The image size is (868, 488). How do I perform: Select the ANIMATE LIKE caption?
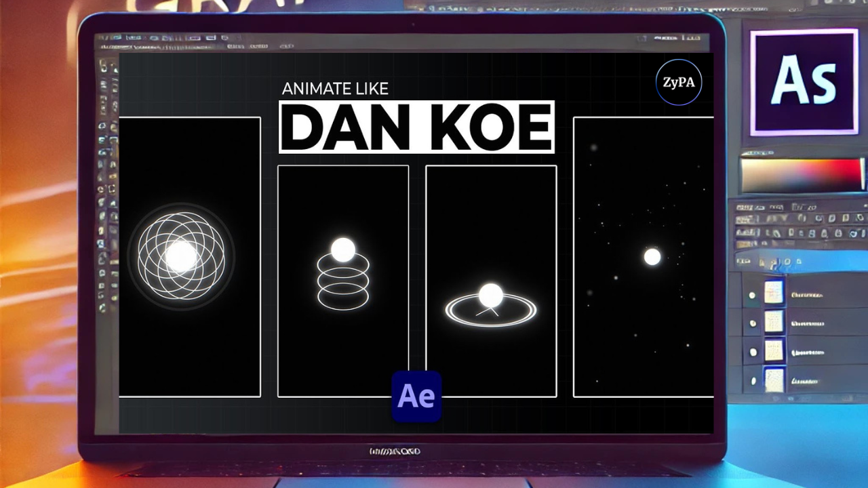(x=335, y=89)
